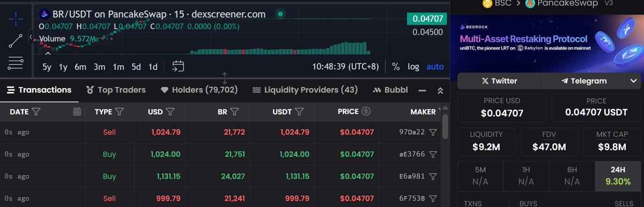Open the go-to-date calendar icon
644x207 pixels.
pos(178,67)
